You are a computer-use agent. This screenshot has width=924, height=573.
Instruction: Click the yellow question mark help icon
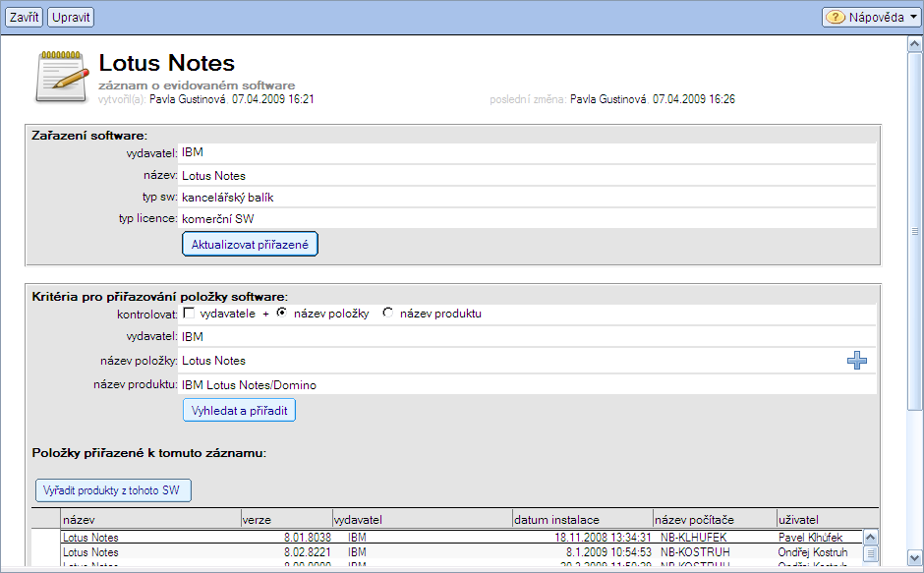coord(835,17)
